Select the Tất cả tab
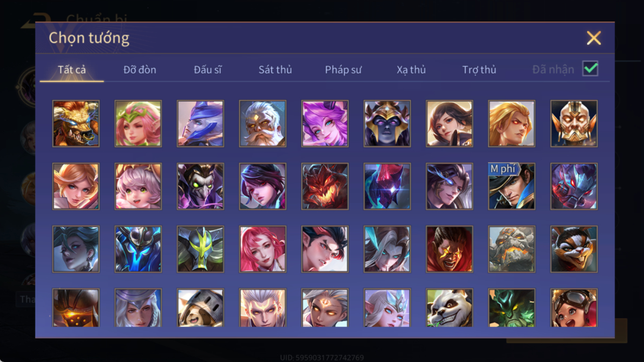 72,70
